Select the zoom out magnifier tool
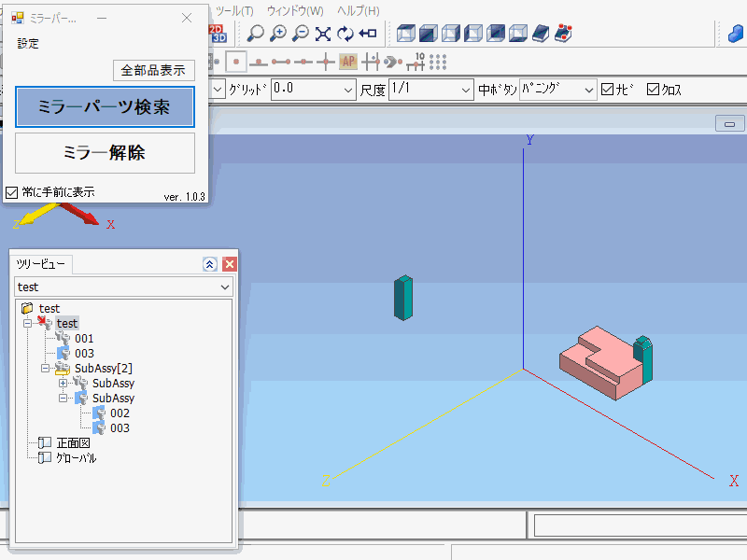 pos(301,34)
